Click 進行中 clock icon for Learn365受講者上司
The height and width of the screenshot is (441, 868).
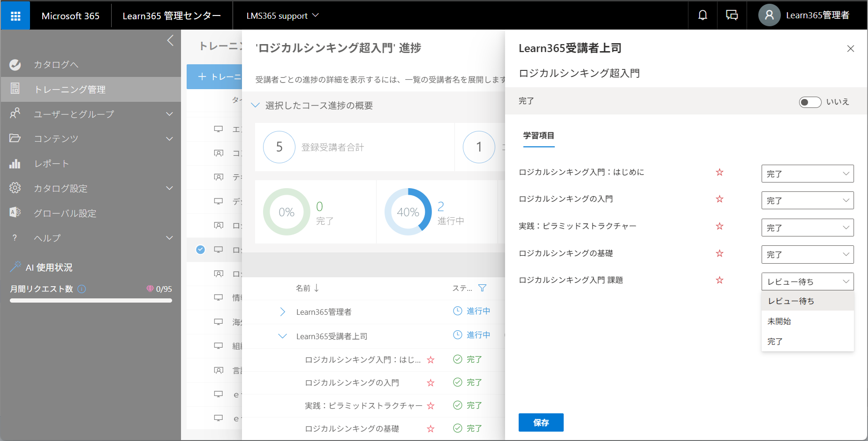tap(457, 335)
